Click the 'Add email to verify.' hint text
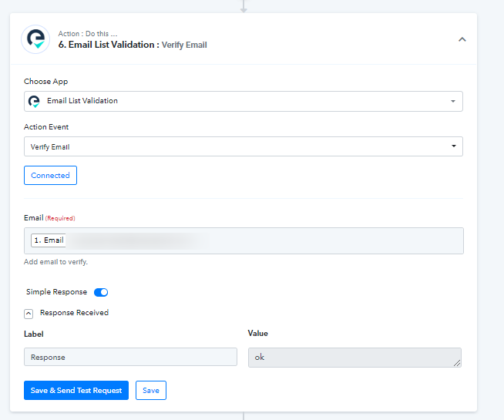This screenshot has width=504, height=420. pyautogui.click(x=55, y=262)
